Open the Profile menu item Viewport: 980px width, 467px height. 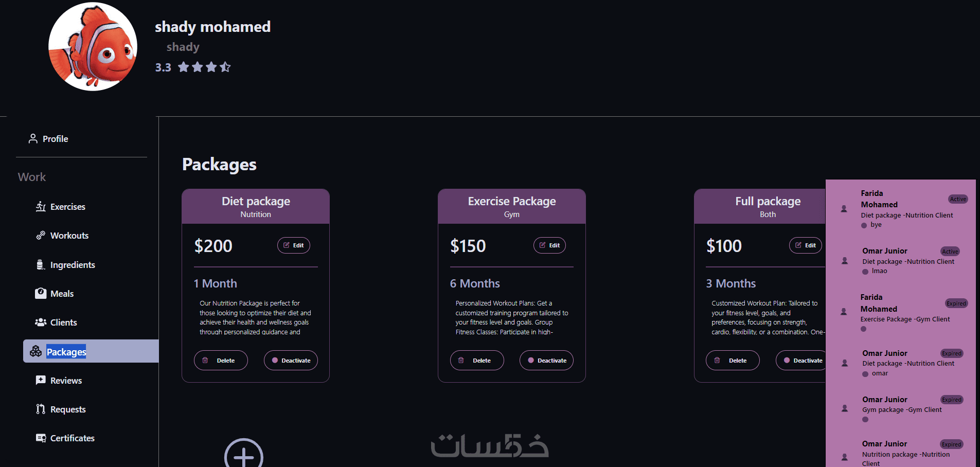[x=55, y=139]
